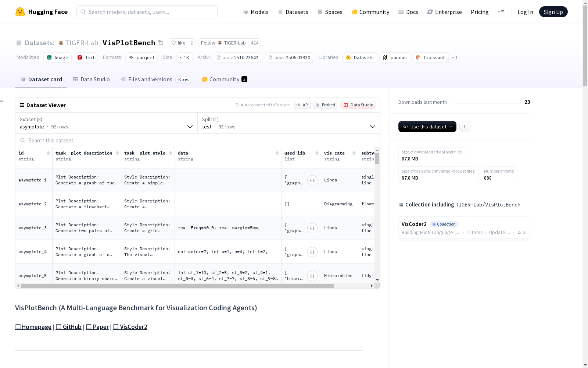Open the GitHub link

(69, 327)
